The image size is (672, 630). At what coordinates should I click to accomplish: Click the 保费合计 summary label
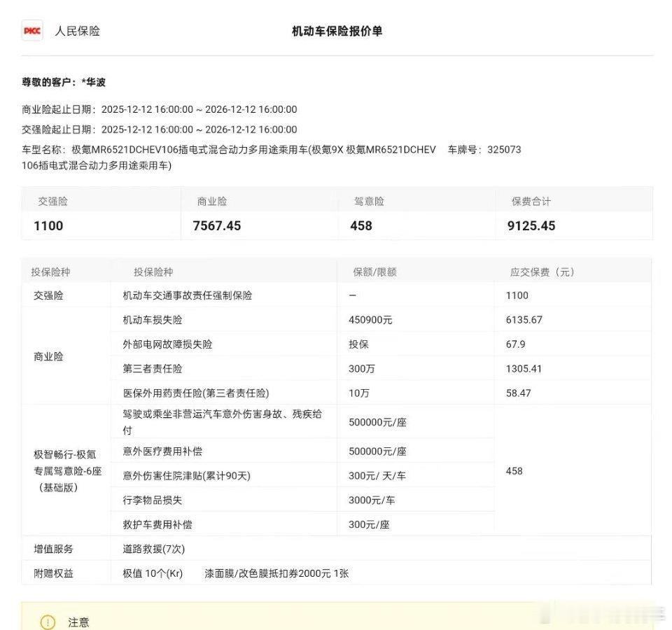coord(531,202)
